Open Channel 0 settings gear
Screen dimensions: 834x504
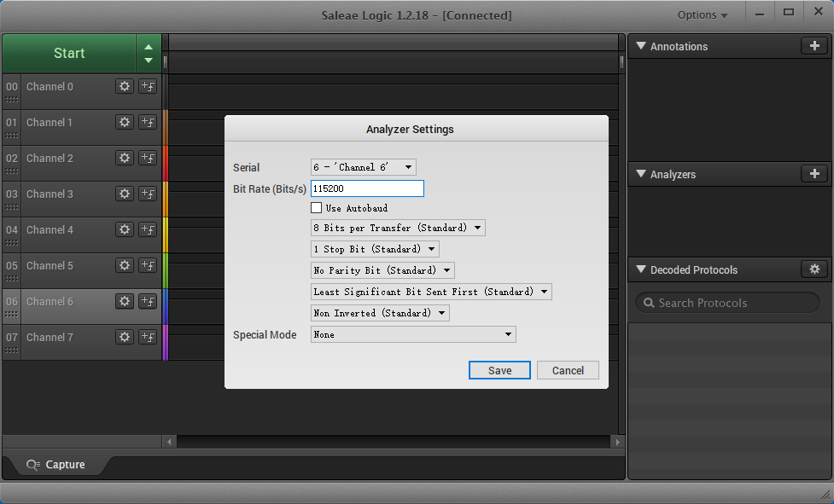[125, 86]
